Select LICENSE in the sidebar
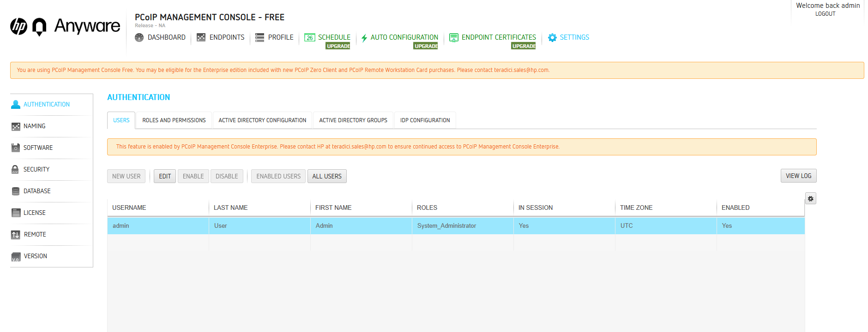Screen dimensions: 868x332 click(x=35, y=213)
